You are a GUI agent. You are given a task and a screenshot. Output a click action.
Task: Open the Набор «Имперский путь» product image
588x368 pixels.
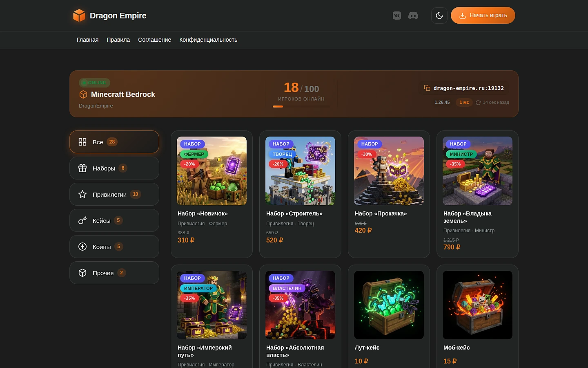(212, 305)
